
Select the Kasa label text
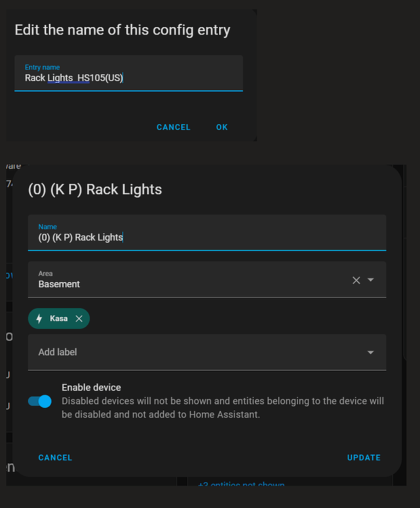tap(59, 319)
